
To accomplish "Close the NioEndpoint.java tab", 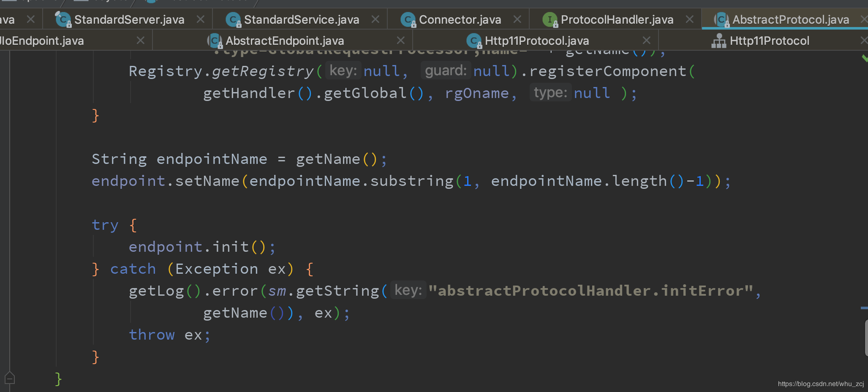I will pyautogui.click(x=141, y=41).
